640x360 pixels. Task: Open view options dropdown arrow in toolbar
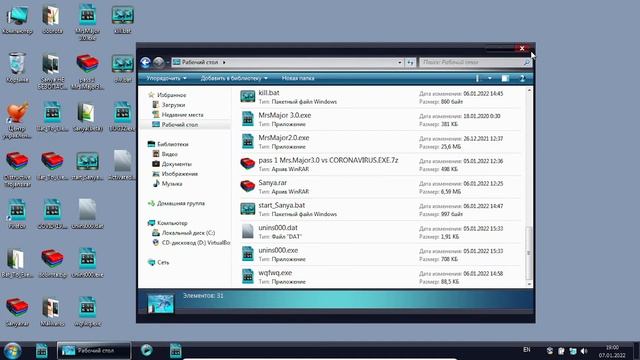pyautogui.click(x=489, y=78)
